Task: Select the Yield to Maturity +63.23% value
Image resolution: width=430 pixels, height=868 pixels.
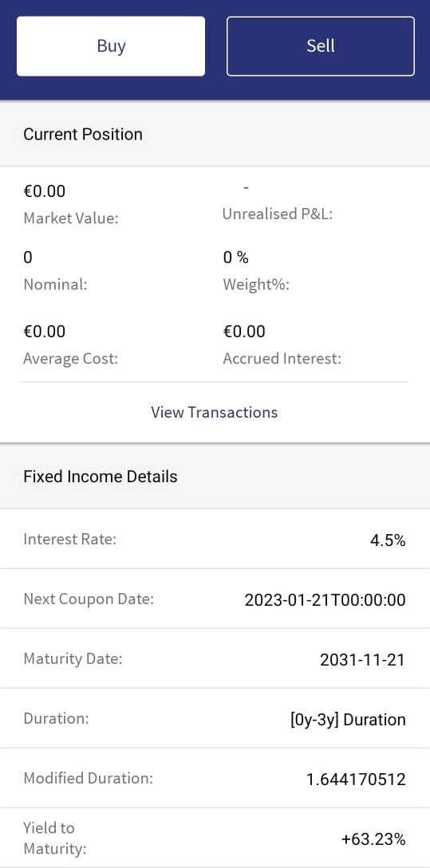Action: 373,839
